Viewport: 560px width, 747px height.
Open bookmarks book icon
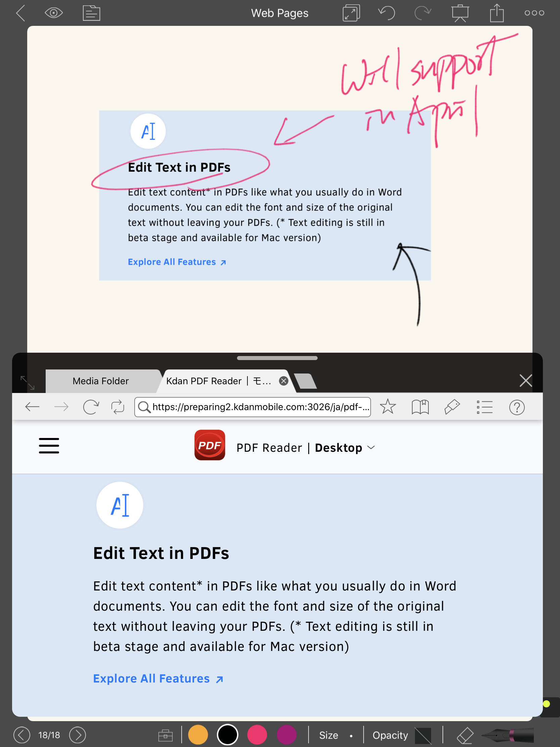(420, 407)
